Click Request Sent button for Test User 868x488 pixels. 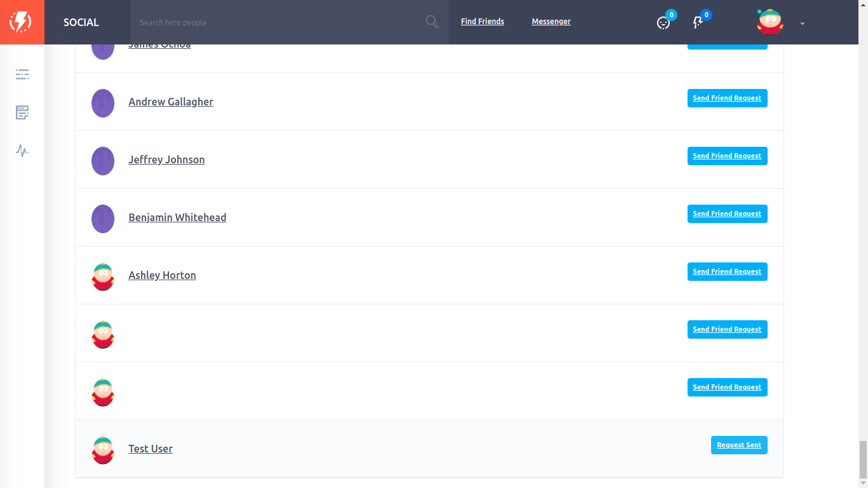point(739,445)
